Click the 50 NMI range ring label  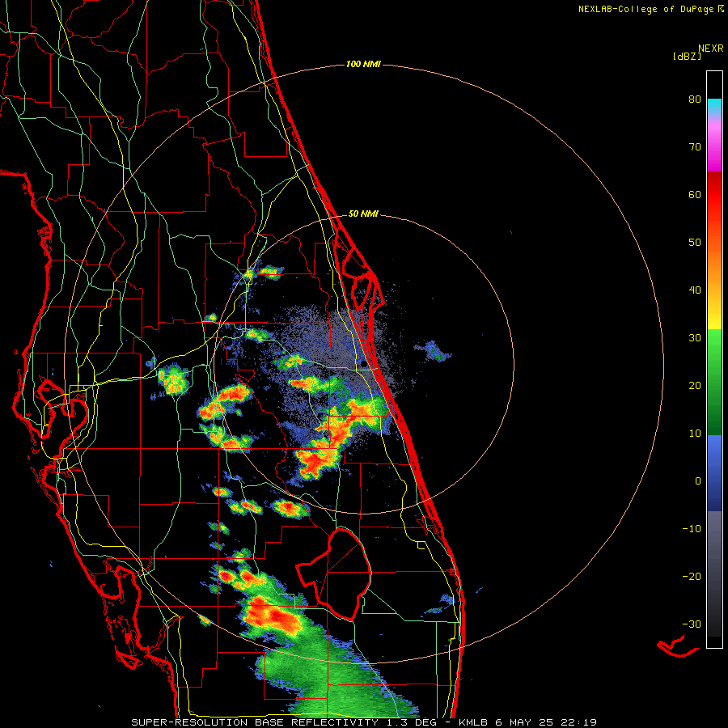(363, 214)
